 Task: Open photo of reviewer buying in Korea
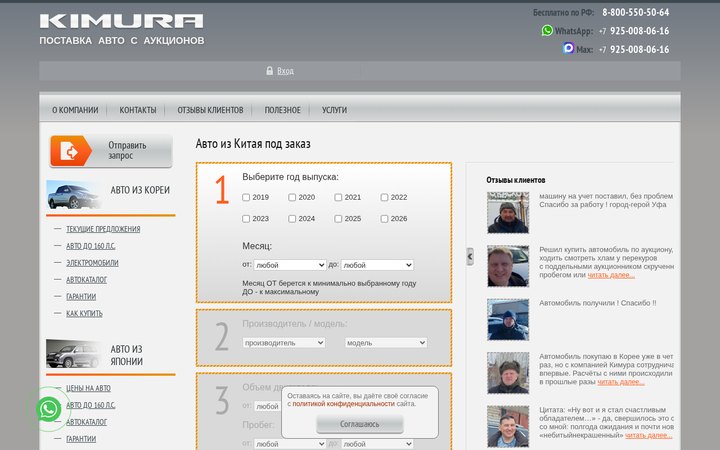pyautogui.click(x=508, y=373)
